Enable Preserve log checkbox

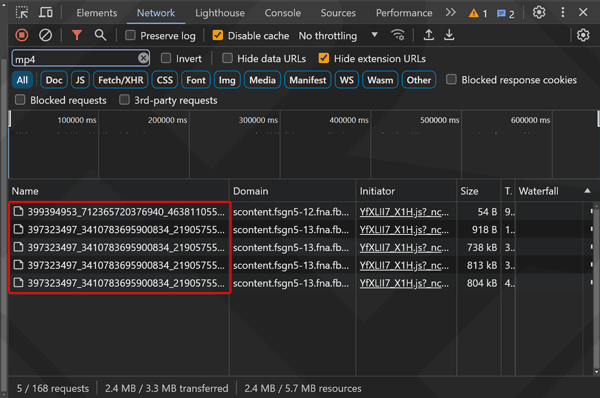click(x=130, y=36)
